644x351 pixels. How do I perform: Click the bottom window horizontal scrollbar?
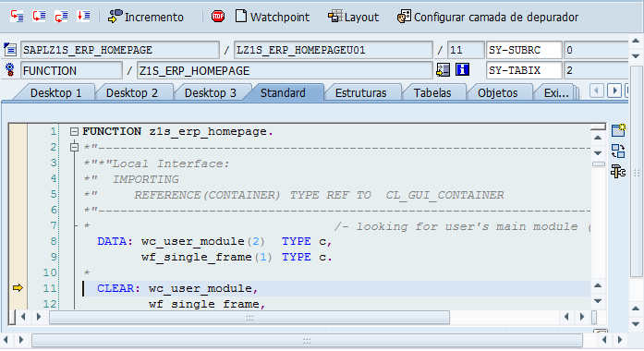[x=307, y=340]
